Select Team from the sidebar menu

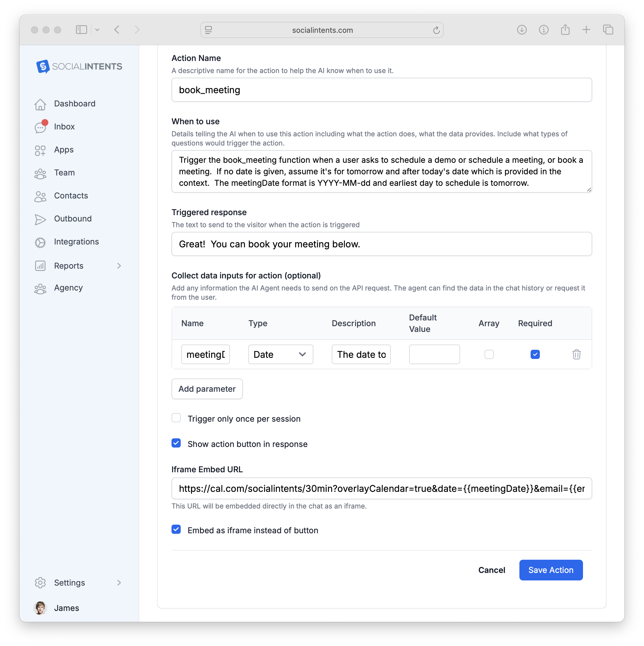(64, 173)
